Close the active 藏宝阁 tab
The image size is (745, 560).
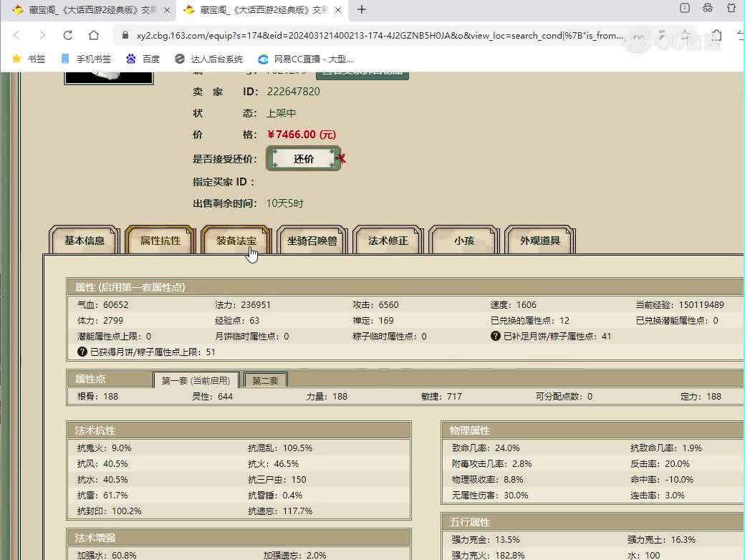coord(338,10)
